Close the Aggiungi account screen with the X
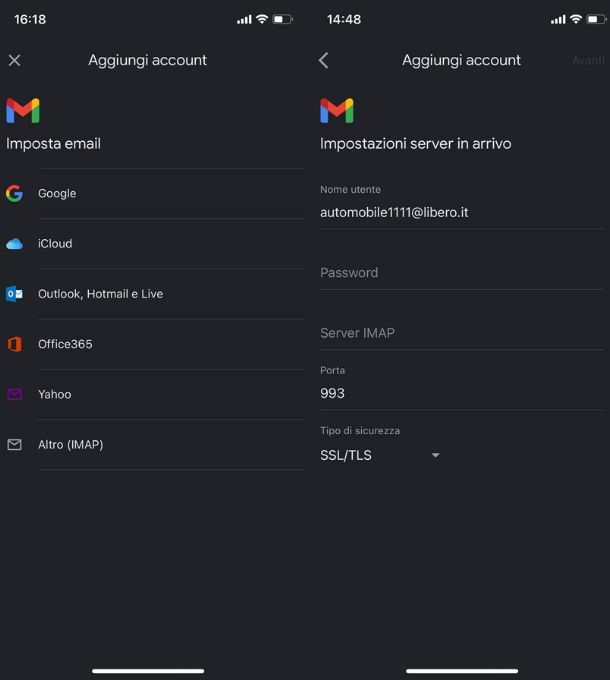 tap(14, 60)
